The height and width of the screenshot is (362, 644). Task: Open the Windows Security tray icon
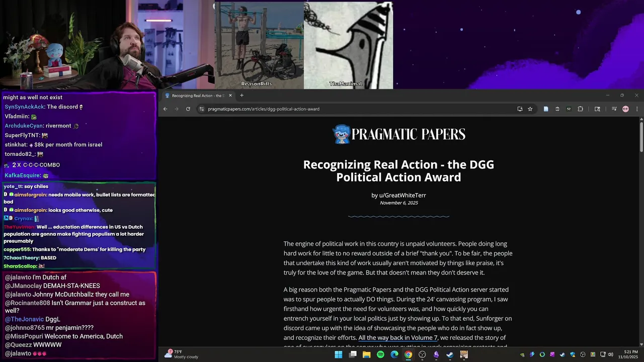(x=573, y=354)
